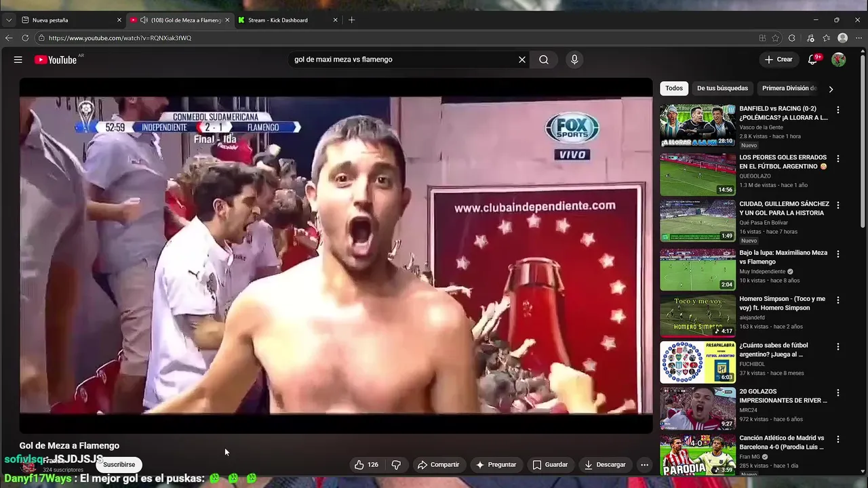Go back in browser history
868x488 pixels.
coord(9,38)
